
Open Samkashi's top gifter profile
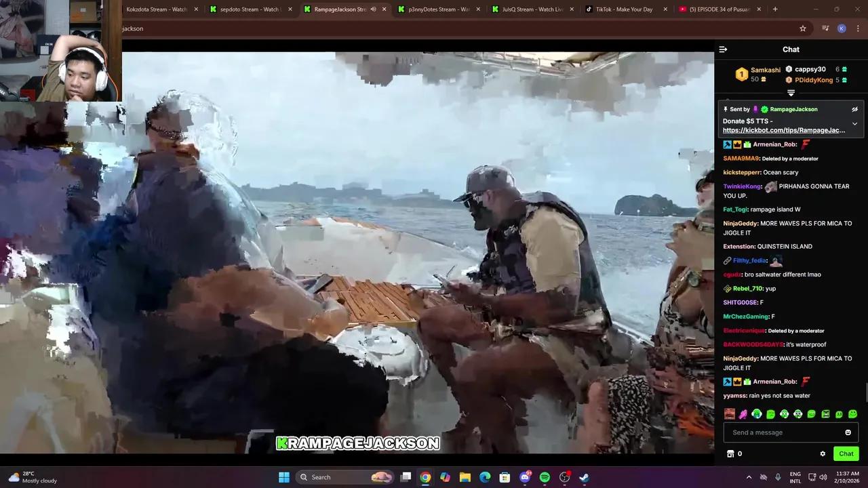[765, 70]
